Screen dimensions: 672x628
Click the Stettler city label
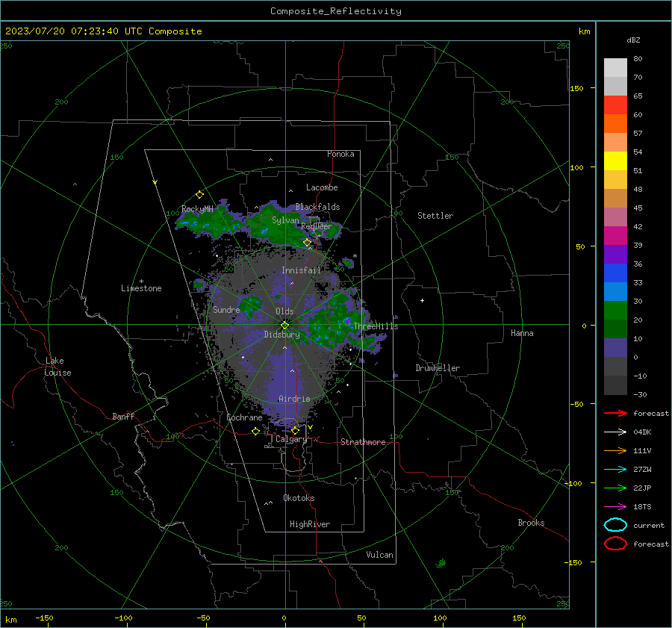click(435, 216)
